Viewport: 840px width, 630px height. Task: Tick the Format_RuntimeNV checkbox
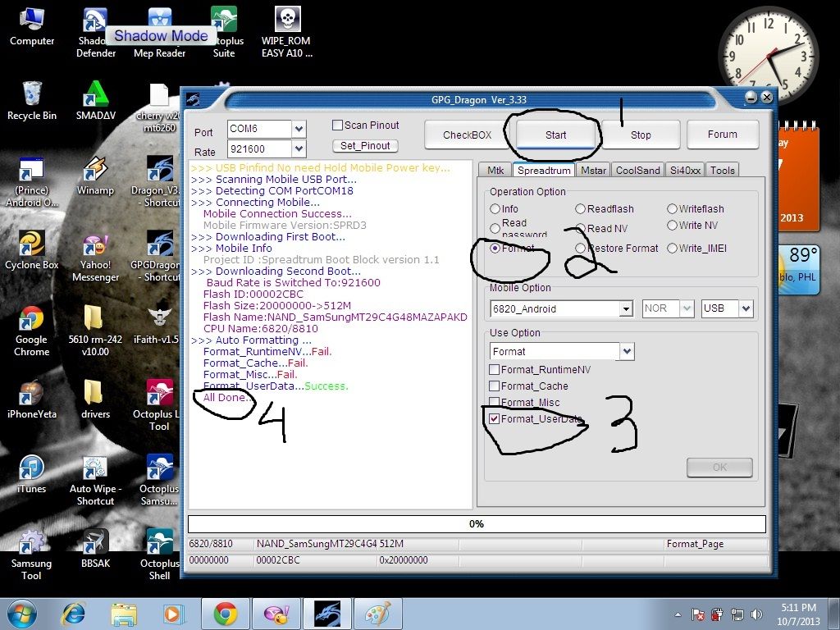click(495, 370)
